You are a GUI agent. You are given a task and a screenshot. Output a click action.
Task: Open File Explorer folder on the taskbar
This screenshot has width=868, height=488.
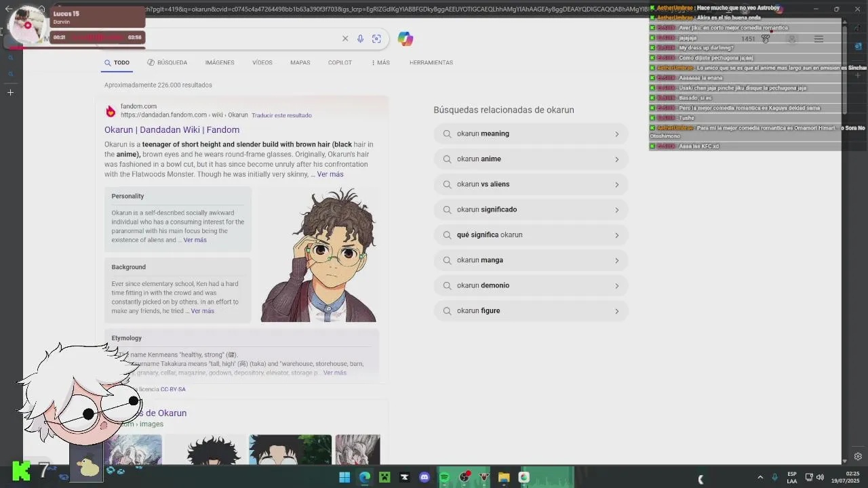click(x=504, y=477)
